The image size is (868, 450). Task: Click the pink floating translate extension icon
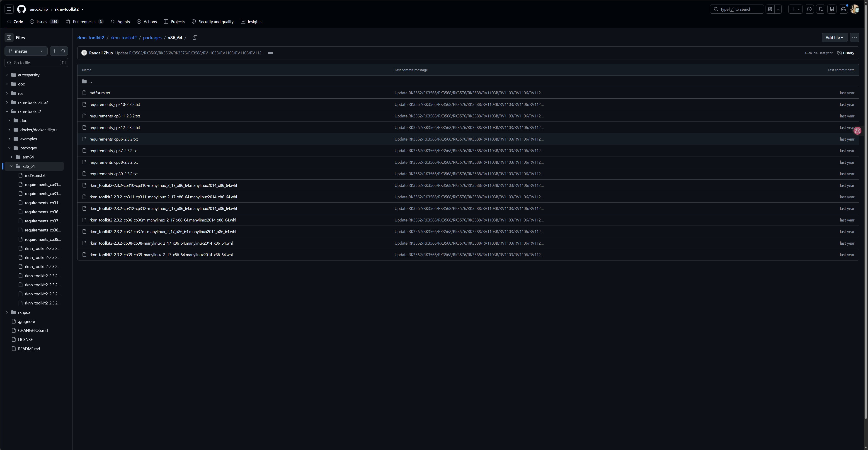coord(858,131)
